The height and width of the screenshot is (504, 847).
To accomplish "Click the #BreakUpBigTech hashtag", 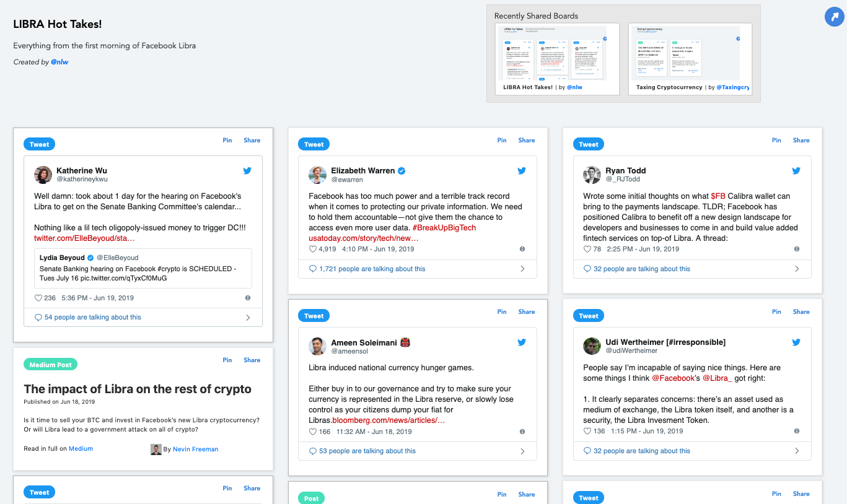I will click(x=444, y=228).
